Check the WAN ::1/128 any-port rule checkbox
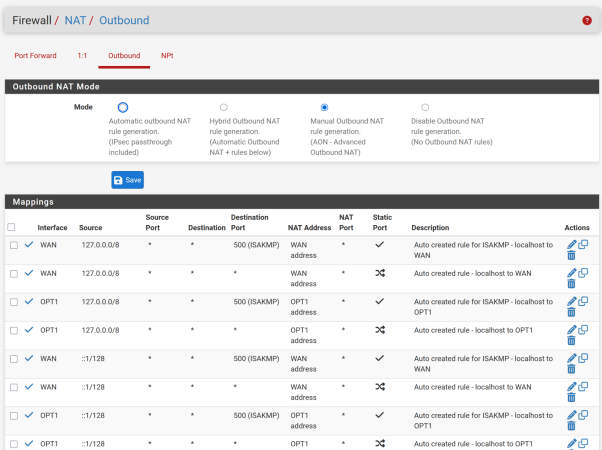Screen dimensions: 602x450 [14, 387]
